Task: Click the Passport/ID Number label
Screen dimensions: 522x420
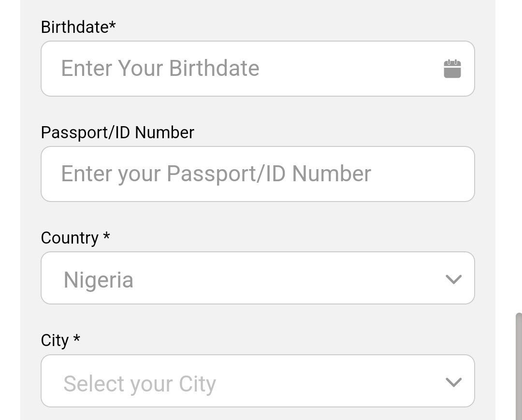Action: (117, 132)
